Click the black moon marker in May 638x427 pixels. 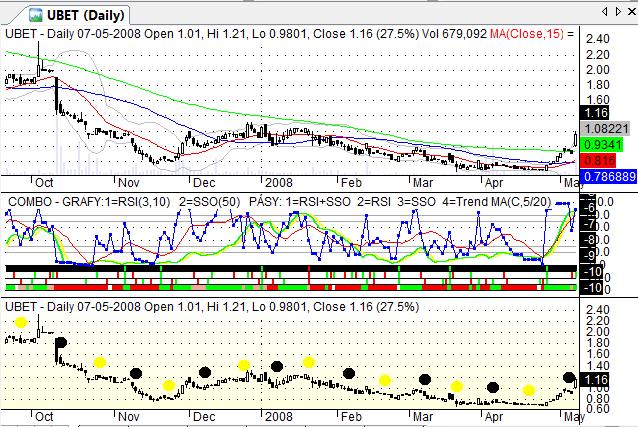point(569,377)
